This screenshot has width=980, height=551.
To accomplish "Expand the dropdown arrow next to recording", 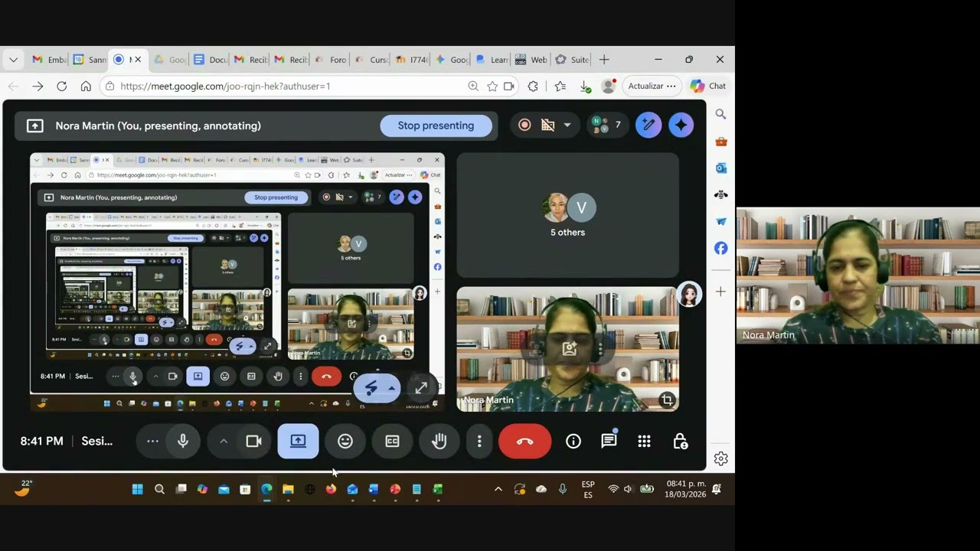I will [567, 125].
